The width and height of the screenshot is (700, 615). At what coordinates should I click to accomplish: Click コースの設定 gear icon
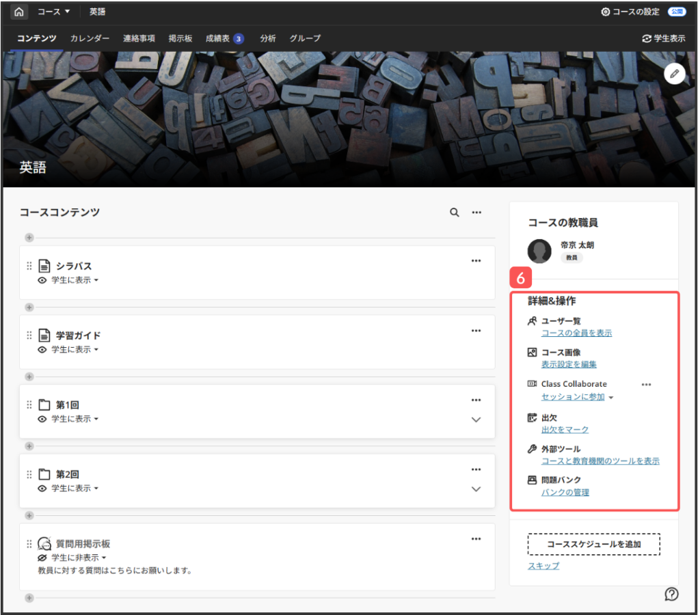(605, 12)
